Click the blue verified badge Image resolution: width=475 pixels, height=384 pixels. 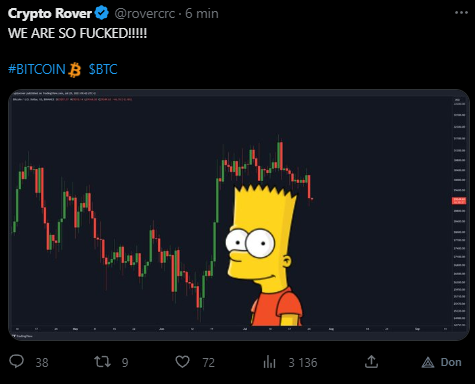tap(102, 13)
